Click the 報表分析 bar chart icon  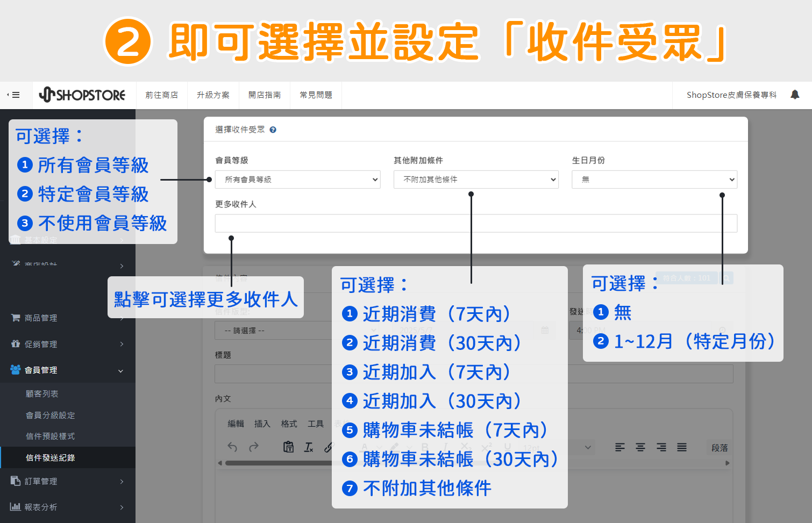tap(16, 507)
